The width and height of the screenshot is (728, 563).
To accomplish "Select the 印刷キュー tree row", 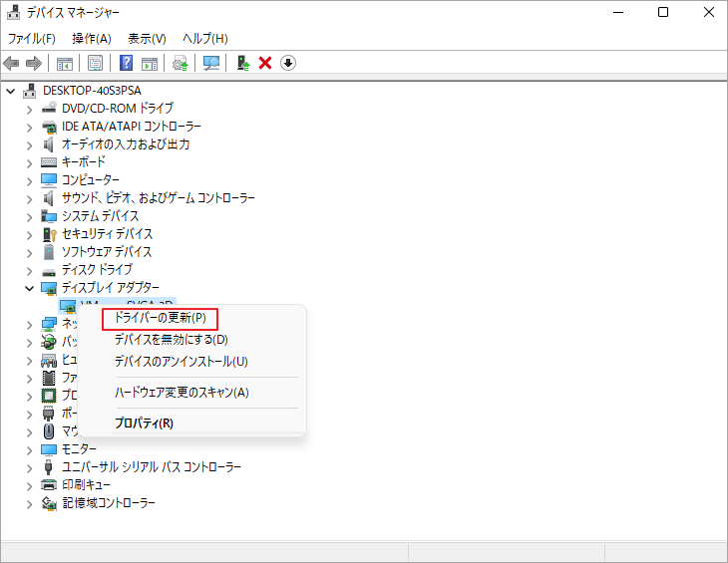I will pos(86,485).
